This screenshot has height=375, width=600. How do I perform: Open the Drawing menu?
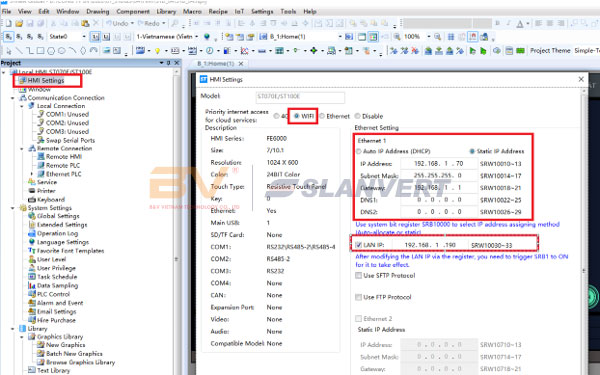click(98, 11)
